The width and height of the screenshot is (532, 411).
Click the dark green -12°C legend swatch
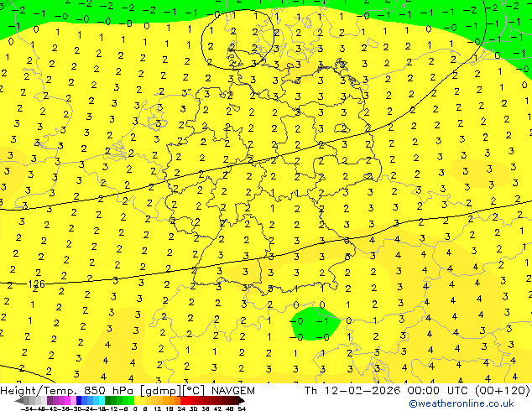(x=108, y=400)
